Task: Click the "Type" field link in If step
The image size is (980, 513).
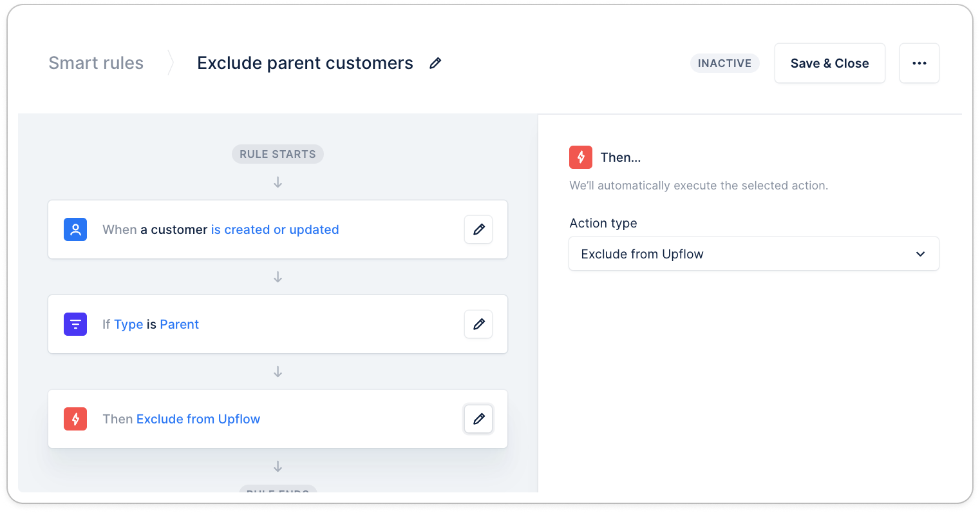Action: pyautogui.click(x=129, y=324)
